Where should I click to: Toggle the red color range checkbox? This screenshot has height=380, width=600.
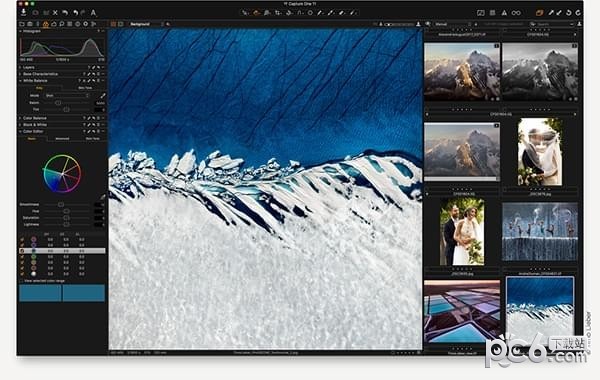coord(22,268)
